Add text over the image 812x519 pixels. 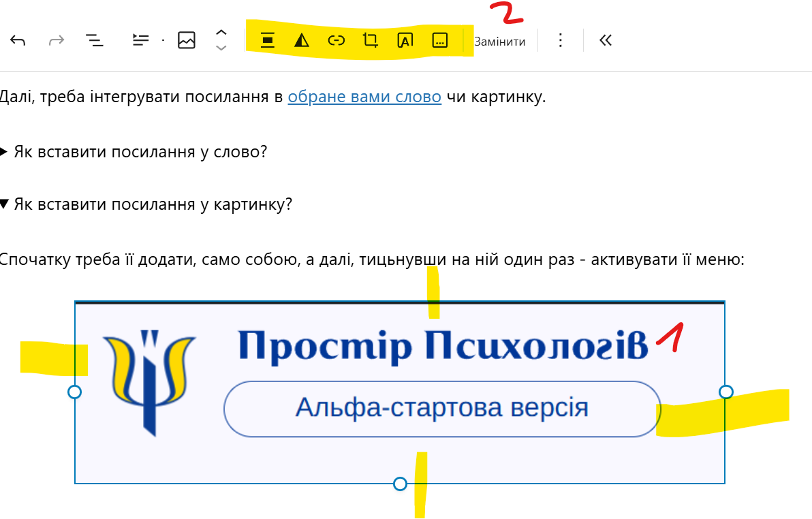(405, 41)
